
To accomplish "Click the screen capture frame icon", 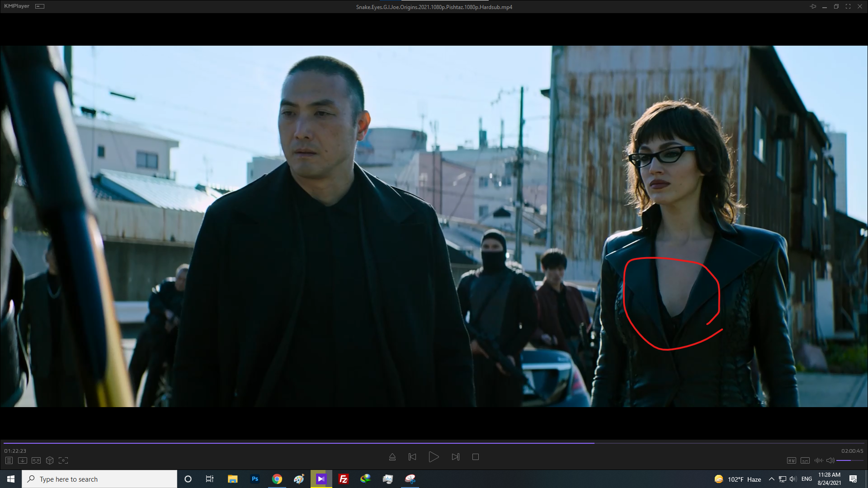I will [63, 460].
